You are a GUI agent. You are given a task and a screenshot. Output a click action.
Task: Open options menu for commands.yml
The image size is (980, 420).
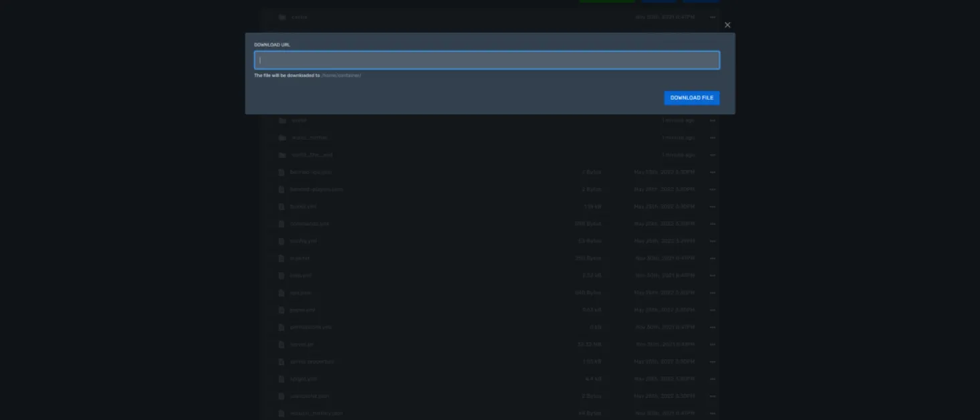click(x=713, y=224)
